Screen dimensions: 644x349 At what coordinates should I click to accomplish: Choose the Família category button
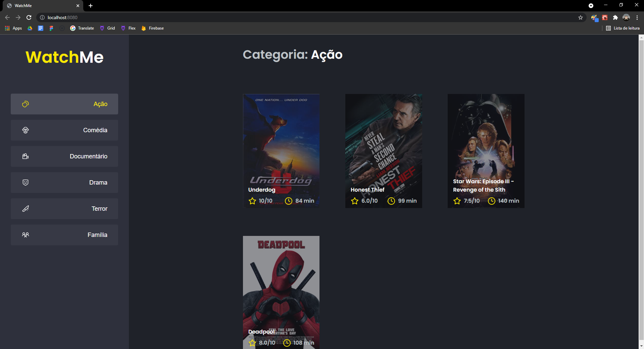coord(64,235)
